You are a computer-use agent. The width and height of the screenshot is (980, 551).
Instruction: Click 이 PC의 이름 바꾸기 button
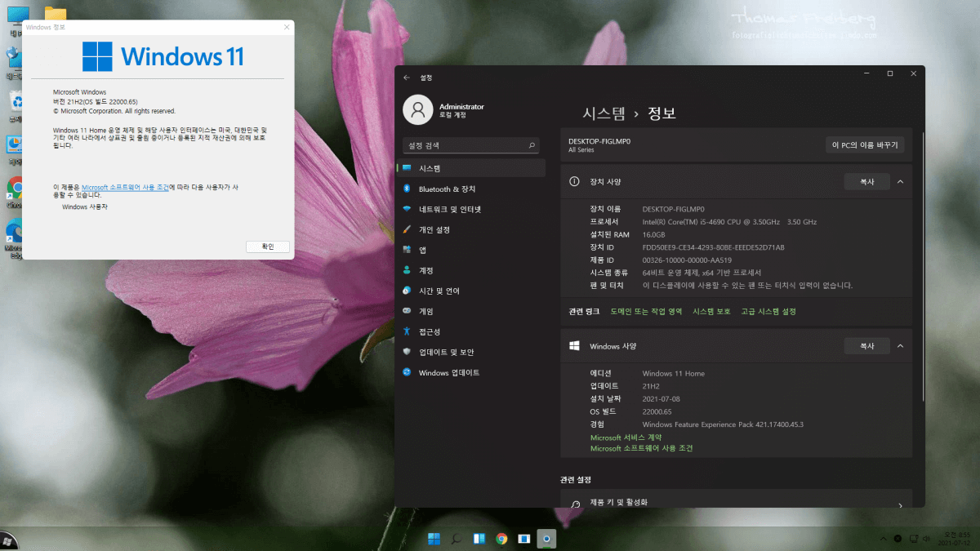(865, 145)
